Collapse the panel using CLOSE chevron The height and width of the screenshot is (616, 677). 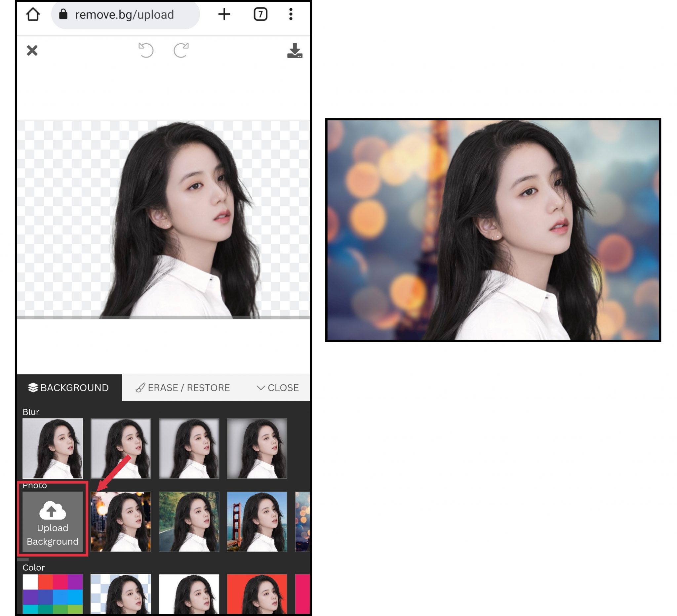(x=278, y=388)
